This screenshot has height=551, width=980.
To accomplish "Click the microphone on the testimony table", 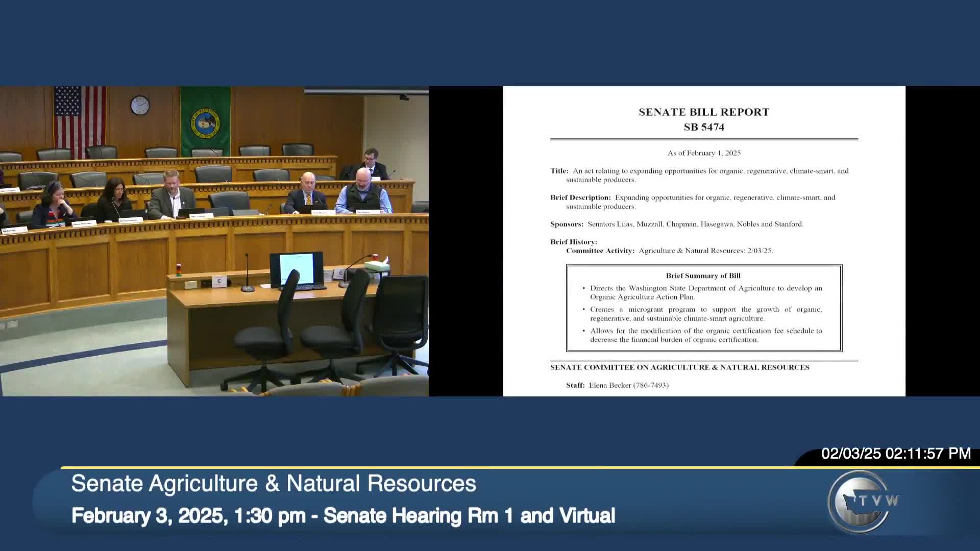I will [x=247, y=272].
